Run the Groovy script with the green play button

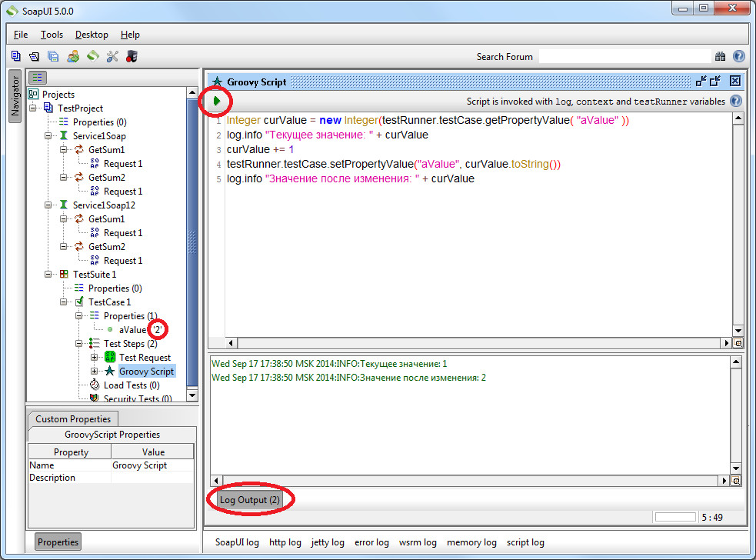[x=217, y=101]
